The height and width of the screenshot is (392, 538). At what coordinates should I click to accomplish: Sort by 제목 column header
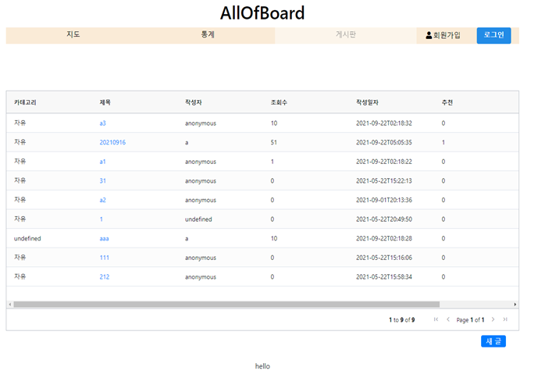(x=105, y=102)
